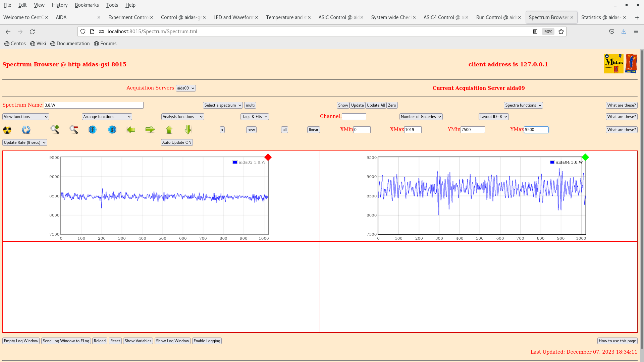This screenshot has width=644, height=362.
Task: Click the Update All button
Action: tap(376, 105)
